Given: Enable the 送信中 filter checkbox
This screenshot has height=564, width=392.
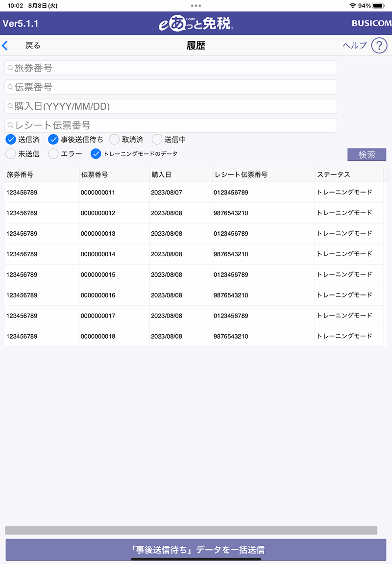Looking at the screenshot, I should (157, 140).
